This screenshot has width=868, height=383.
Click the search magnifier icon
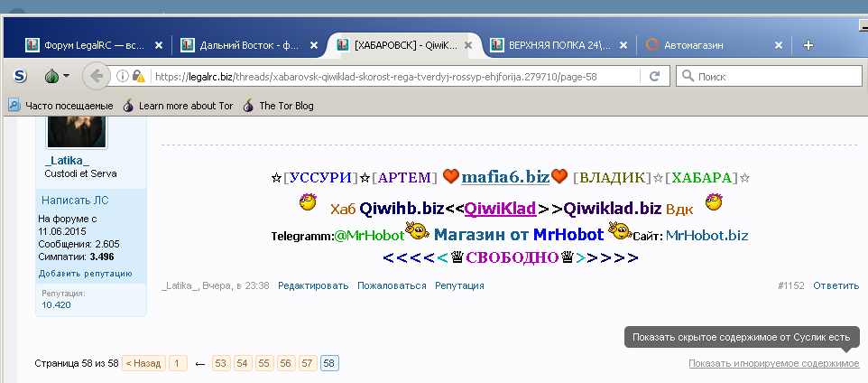coord(688,76)
